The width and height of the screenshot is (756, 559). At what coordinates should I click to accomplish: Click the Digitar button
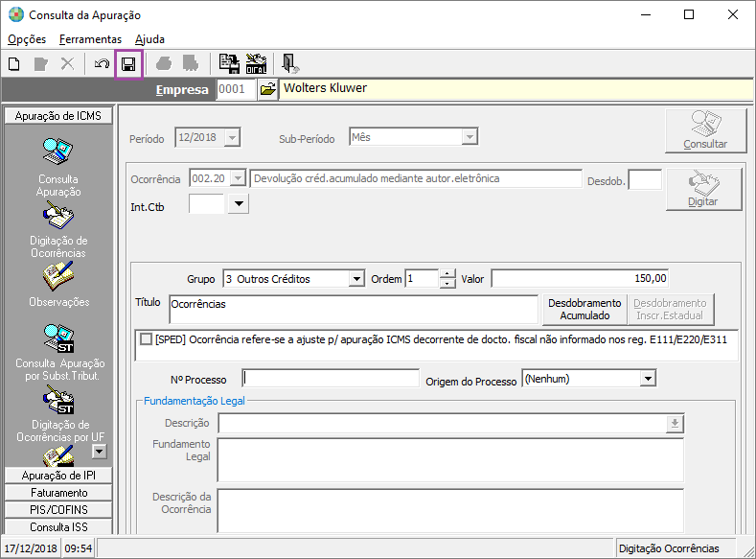(x=703, y=189)
